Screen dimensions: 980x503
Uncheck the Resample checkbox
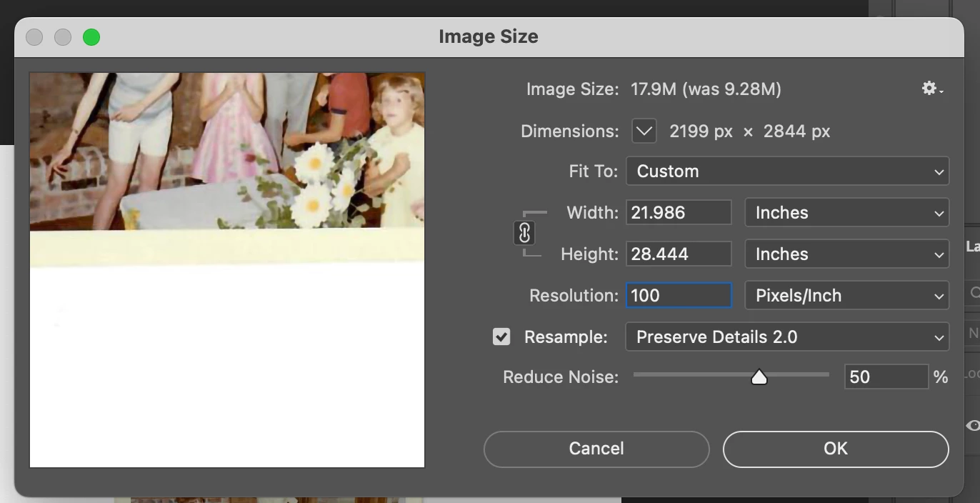pyautogui.click(x=501, y=337)
